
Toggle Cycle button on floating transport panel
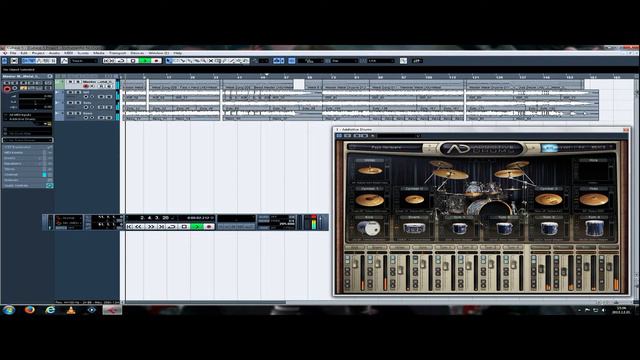pyautogui.click(x=172, y=226)
